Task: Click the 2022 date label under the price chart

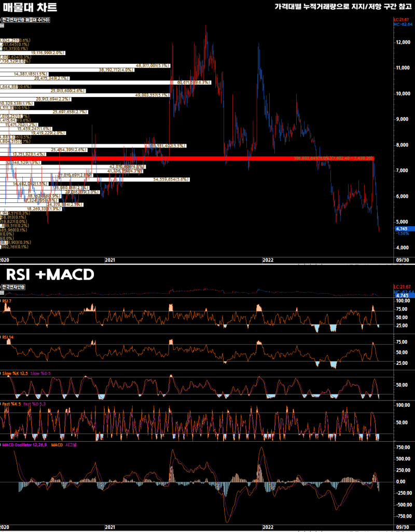Action: point(268,260)
